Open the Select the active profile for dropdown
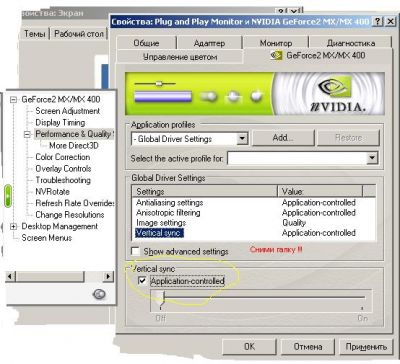 372,158
